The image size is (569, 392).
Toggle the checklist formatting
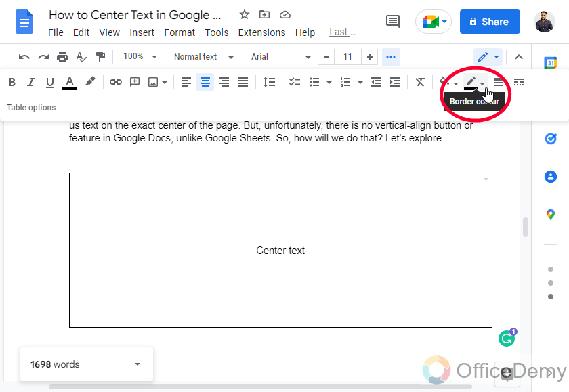click(x=294, y=82)
